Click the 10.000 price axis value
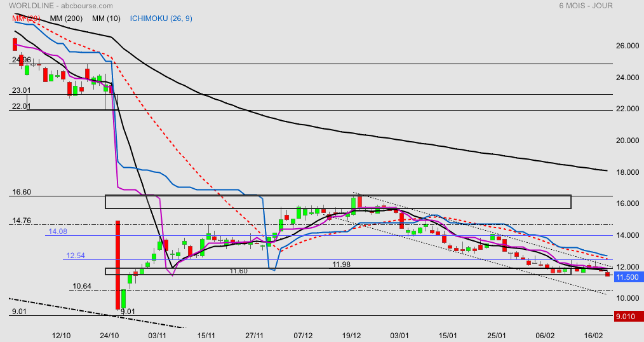Screen dimensions: 644x342 click(627, 298)
